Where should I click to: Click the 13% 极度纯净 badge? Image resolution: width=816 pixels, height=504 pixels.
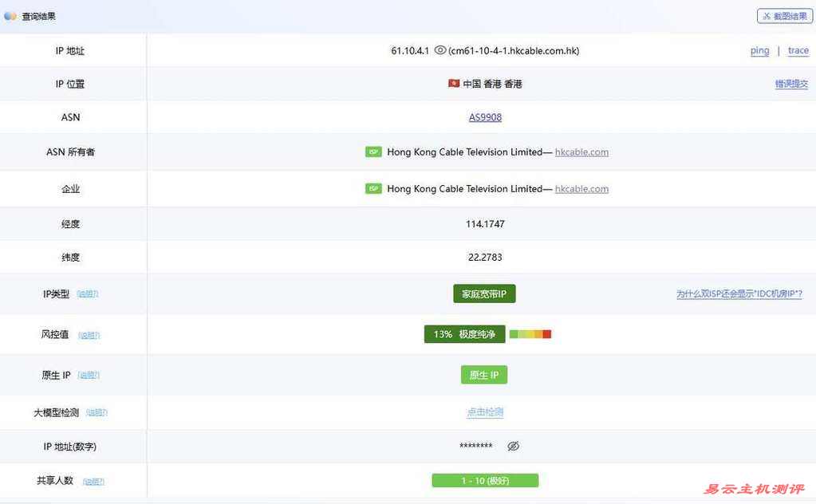click(465, 334)
